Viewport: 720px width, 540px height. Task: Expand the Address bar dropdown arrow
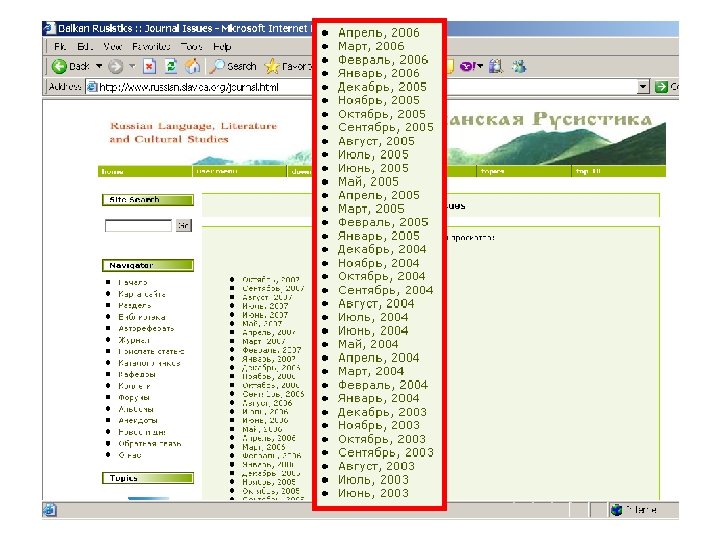pos(643,86)
